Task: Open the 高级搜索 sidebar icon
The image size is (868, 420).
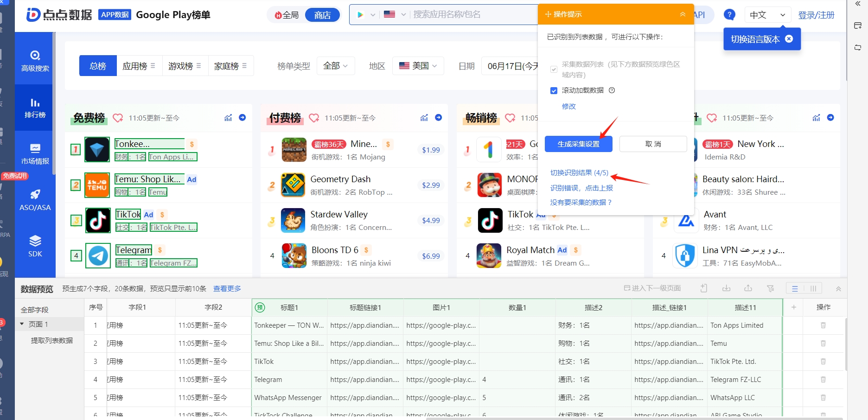Action: tap(35, 61)
